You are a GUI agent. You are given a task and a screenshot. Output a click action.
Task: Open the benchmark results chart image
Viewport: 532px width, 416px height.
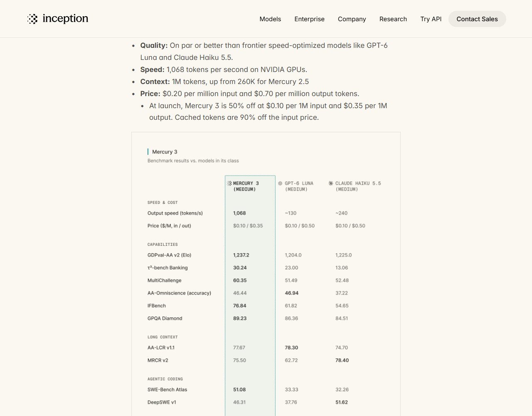(x=266, y=274)
